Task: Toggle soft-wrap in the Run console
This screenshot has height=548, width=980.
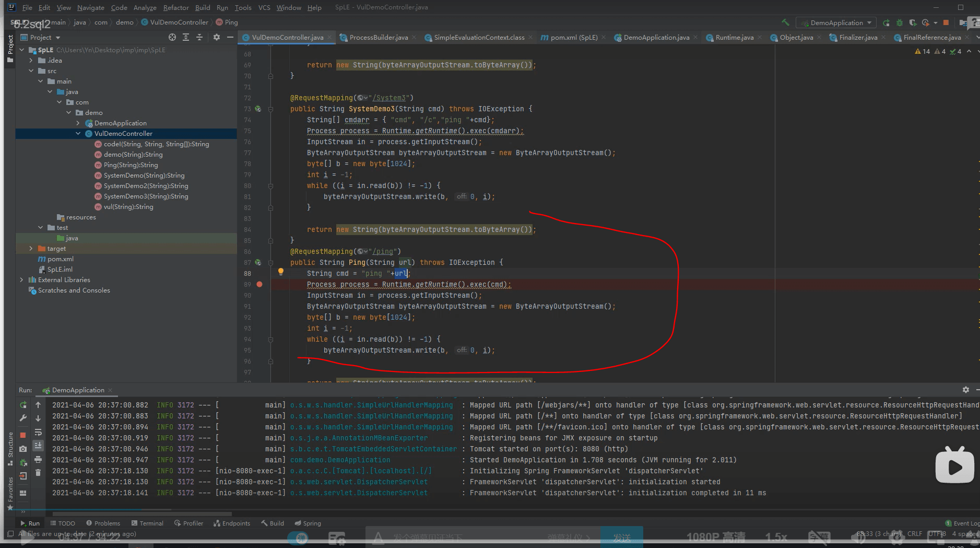Action: point(38,432)
